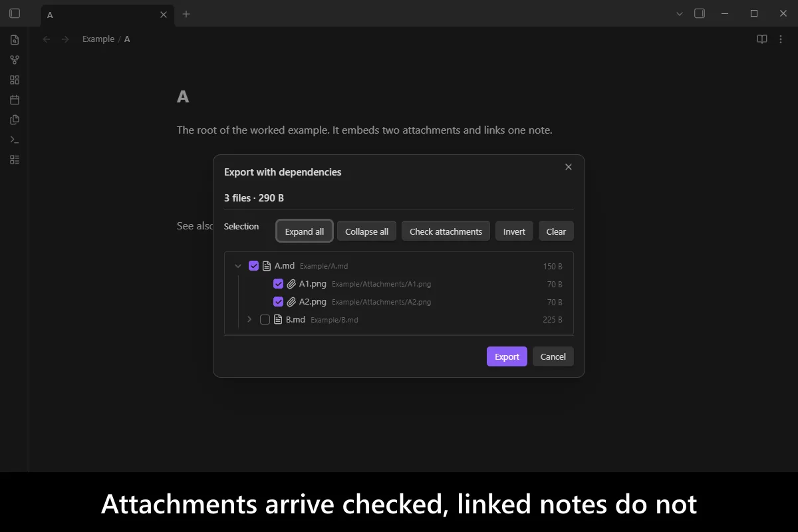798x532 pixels.
Task: Toggle the left sidebar icon
Action: 15,13
